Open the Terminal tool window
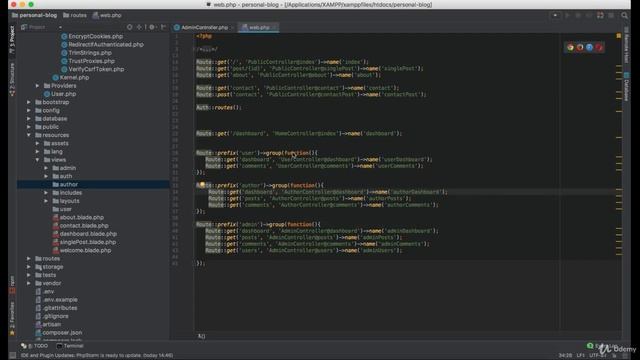Image resolution: width=640 pixels, height=360 pixels. click(70, 346)
